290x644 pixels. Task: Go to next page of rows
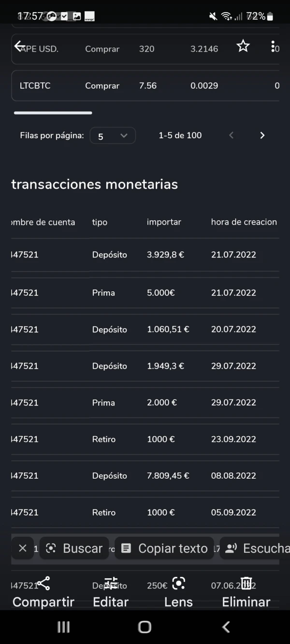tap(262, 136)
